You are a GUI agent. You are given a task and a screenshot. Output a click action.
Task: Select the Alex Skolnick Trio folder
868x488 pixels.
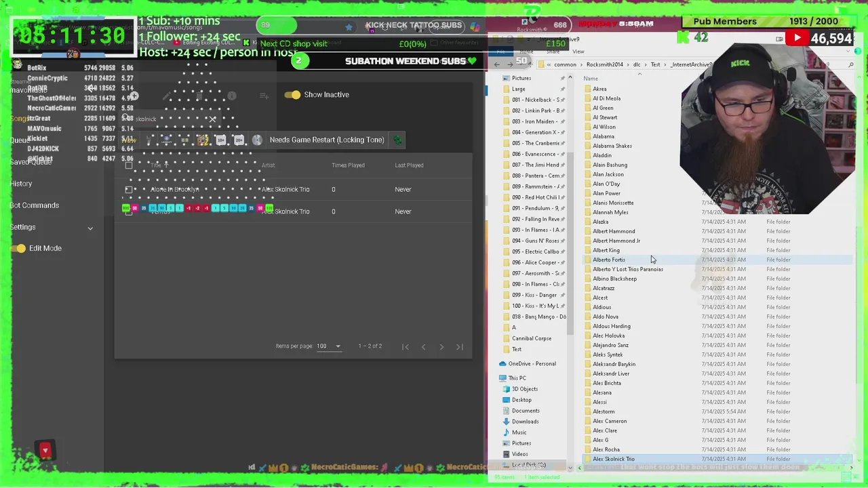click(614, 459)
